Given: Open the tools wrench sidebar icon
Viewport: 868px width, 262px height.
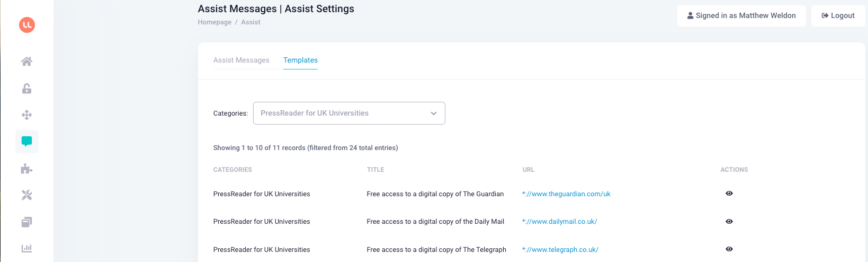Looking at the screenshot, I should coord(27,195).
